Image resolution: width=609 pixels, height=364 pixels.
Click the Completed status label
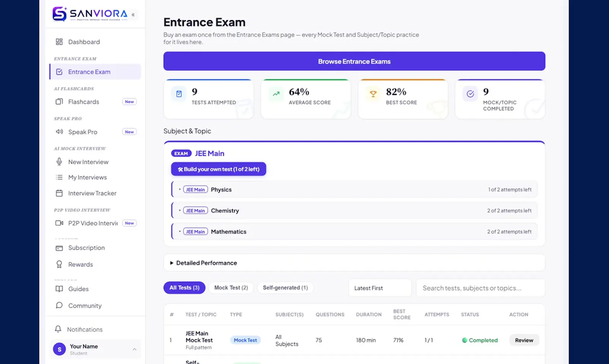point(480,340)
